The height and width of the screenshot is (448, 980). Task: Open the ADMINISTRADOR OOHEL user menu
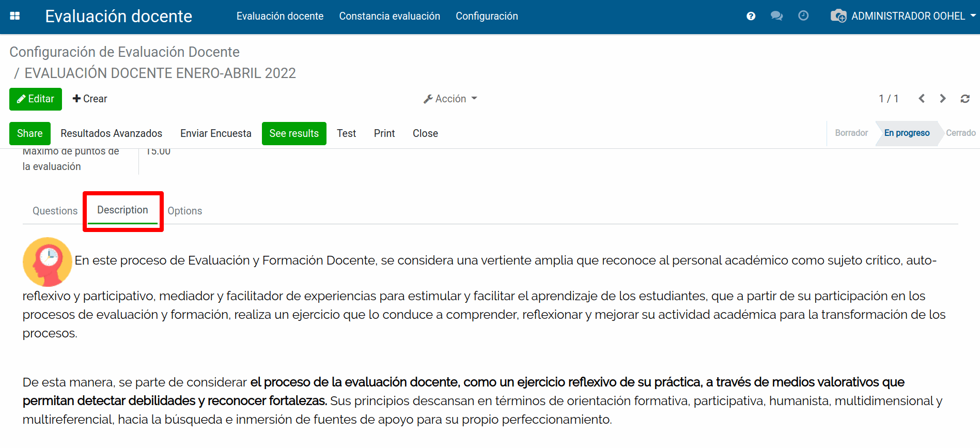(x=903, y=16)
